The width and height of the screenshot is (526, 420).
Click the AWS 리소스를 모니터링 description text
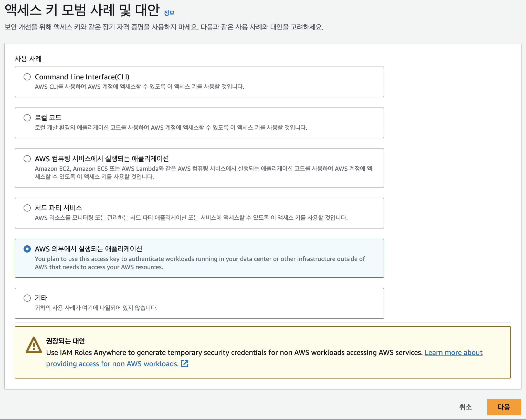click(191, 218)
